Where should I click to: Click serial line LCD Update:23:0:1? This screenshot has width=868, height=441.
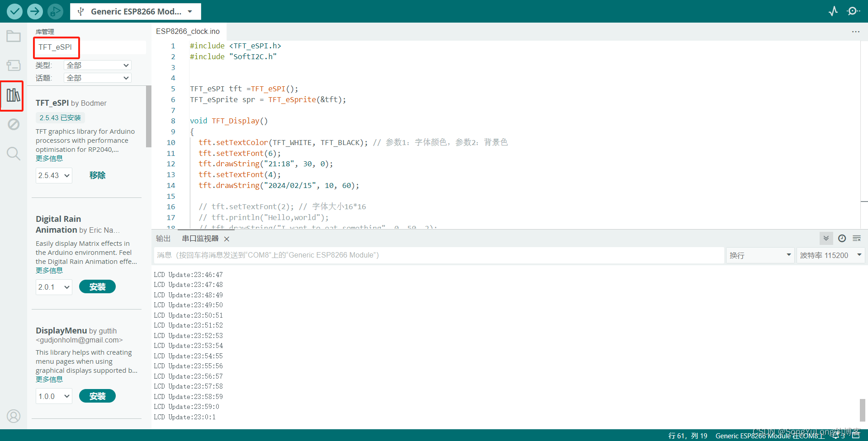coord(184,417)
